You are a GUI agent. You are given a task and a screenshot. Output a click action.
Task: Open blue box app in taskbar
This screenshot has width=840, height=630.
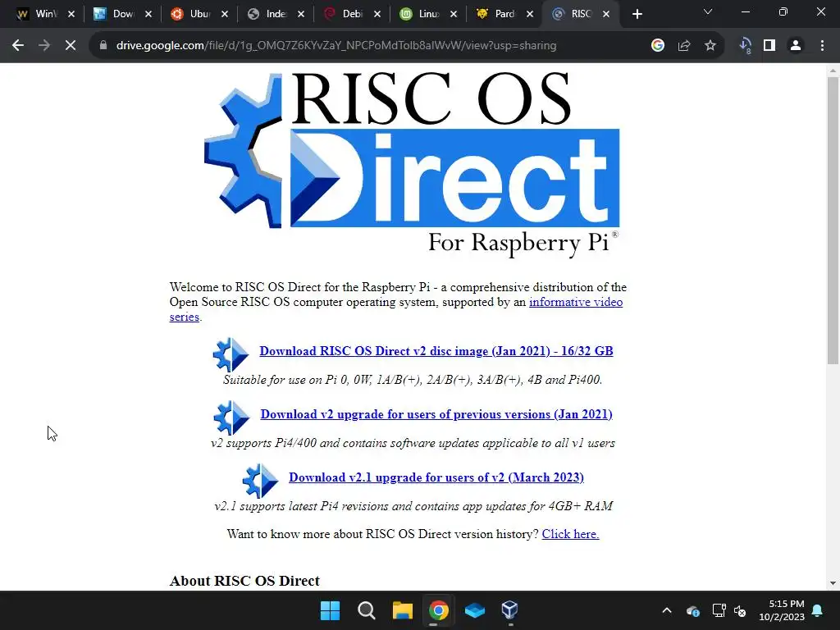pos(475,610)
